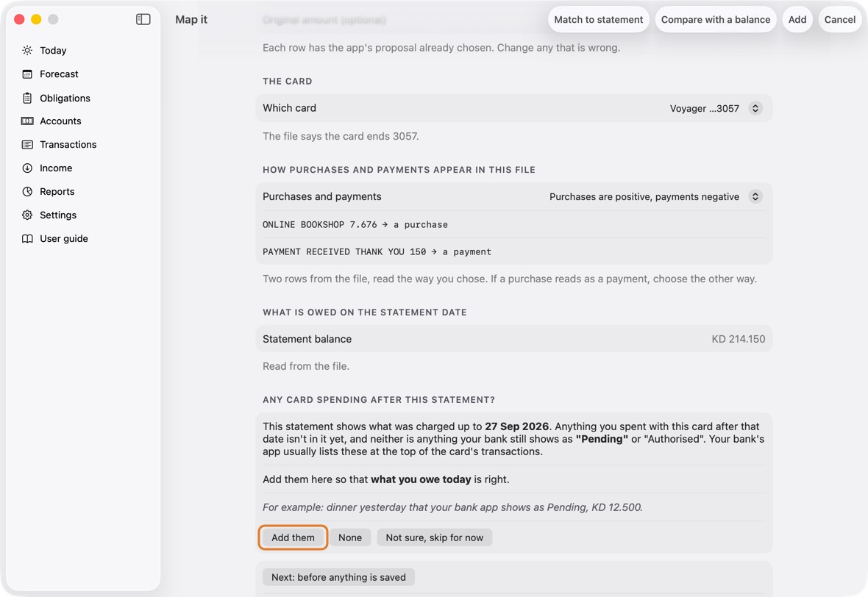Open the Which card chevron selector
868x597 pixels.
pyautogui.click(x=755, y=108)
